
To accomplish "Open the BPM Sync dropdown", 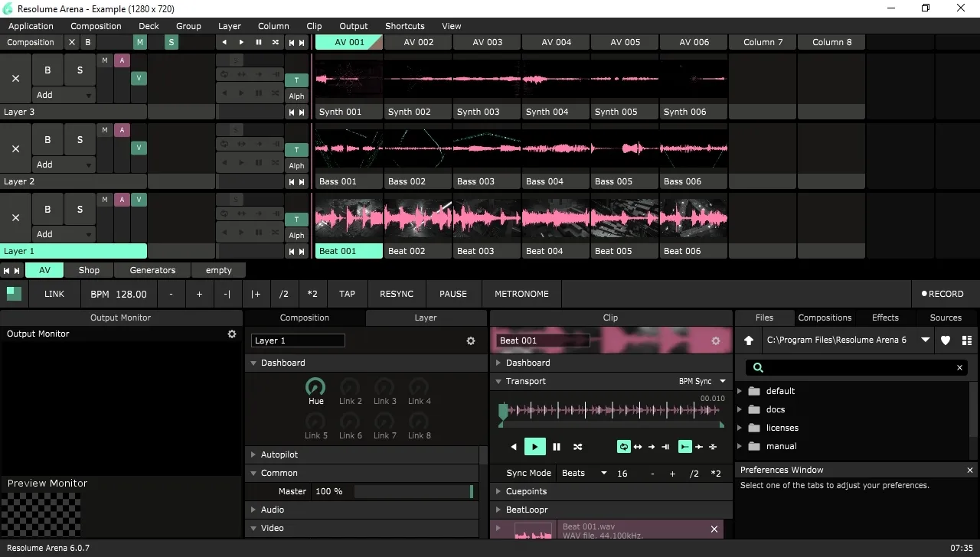I will pos(702,381).
